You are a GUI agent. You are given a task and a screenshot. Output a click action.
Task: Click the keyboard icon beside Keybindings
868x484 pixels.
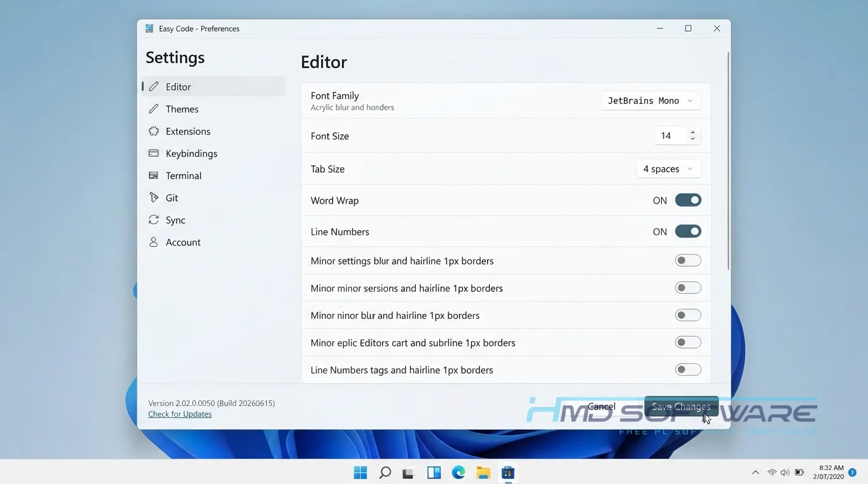[153, 153]
